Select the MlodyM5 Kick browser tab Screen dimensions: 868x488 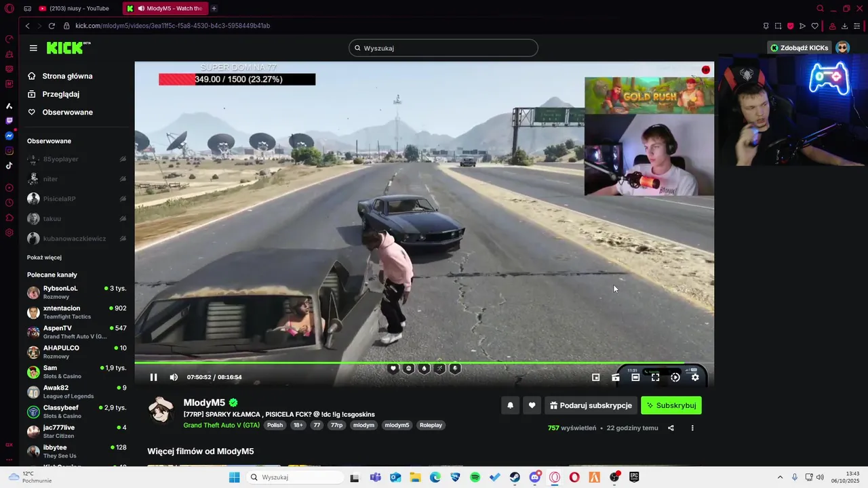point(165,8)
